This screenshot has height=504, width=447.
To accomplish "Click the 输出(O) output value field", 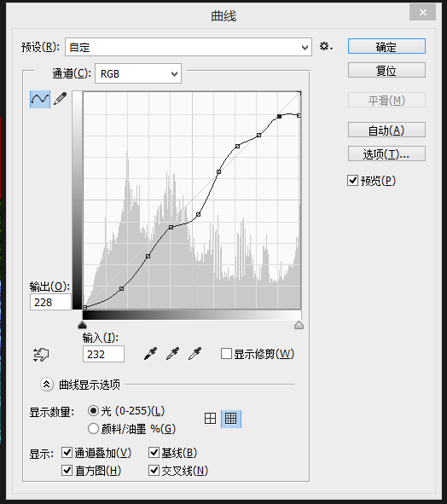I will click(50, 302).
